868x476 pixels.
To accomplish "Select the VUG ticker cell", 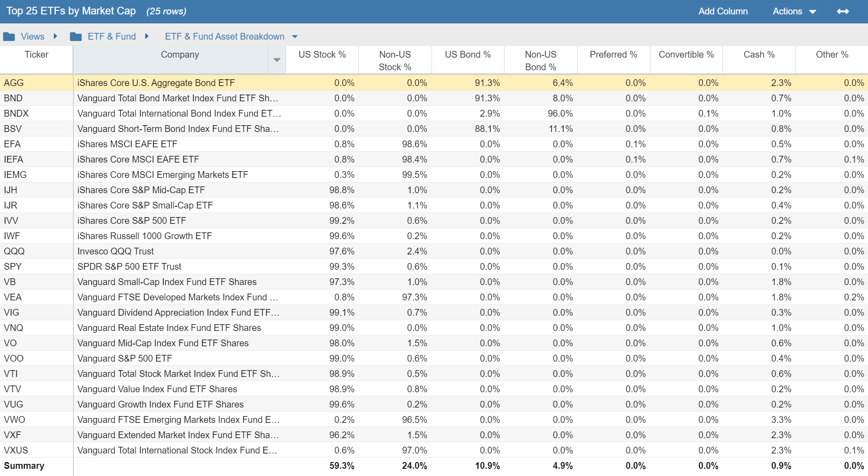I will tap(36, 404).
